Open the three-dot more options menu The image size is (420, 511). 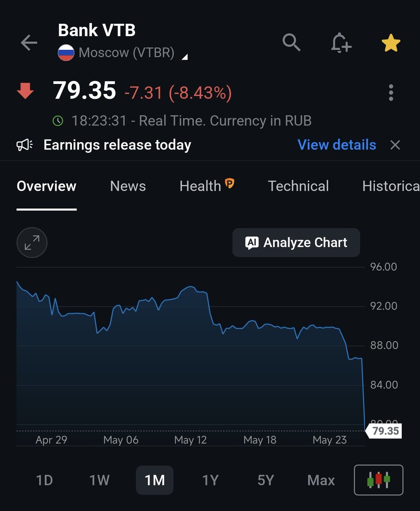pos(391,93)
